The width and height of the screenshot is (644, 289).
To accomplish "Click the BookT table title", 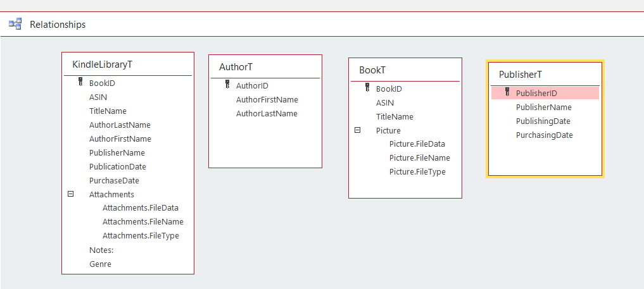I will 372,70.
